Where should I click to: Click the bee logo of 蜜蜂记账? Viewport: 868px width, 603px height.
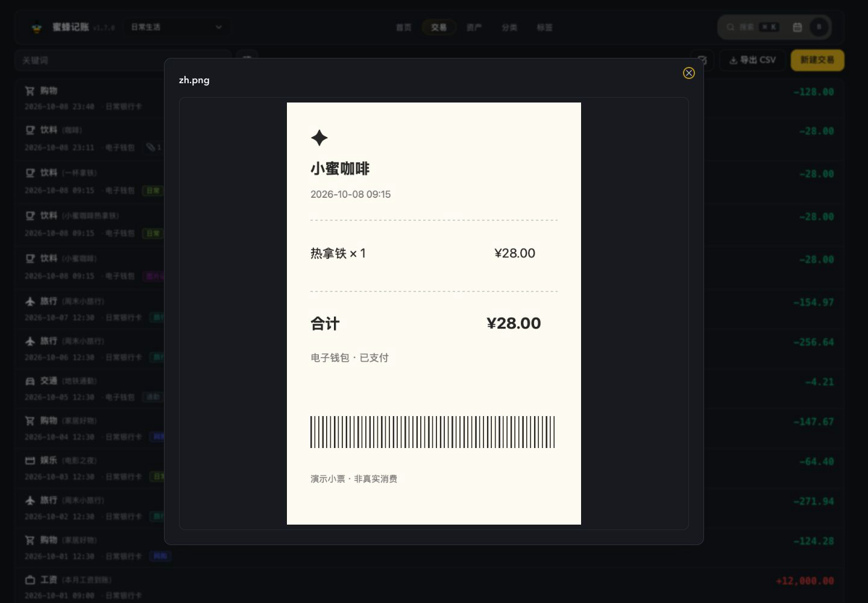(x=37, y=27)
